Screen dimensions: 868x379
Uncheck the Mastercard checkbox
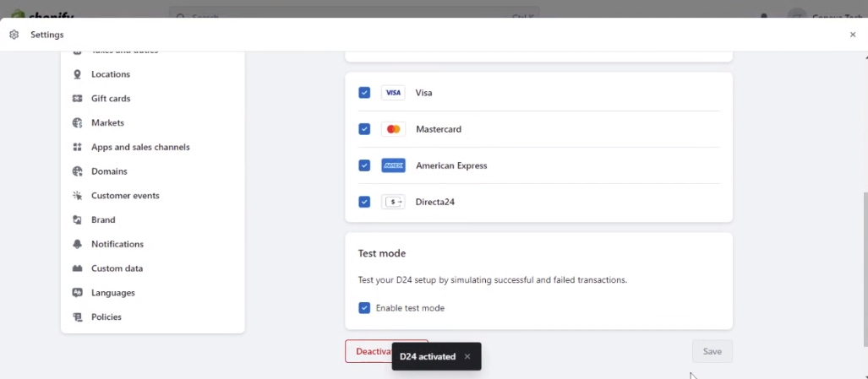364,129
